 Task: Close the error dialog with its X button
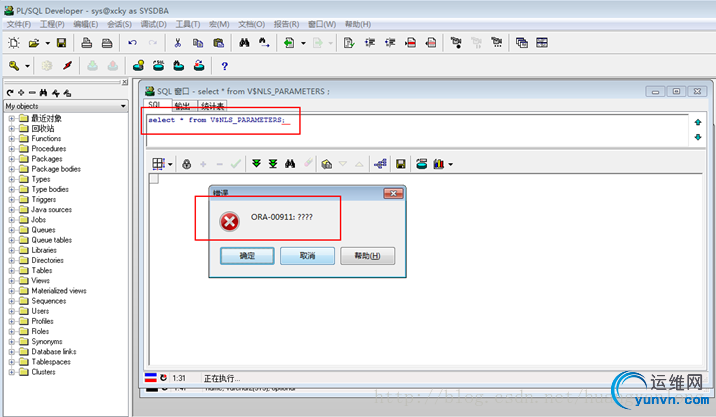(393, 194)
